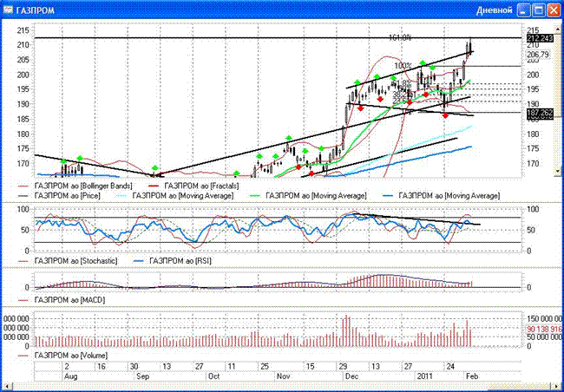The height and width of the screenshot is (392, 564).
Task: Click the 50 000 000 volume axis label
Action: [545, 337]
